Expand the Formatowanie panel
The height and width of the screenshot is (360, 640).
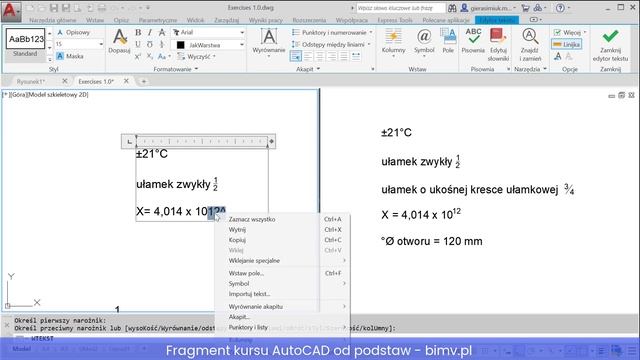pos(176,69)
